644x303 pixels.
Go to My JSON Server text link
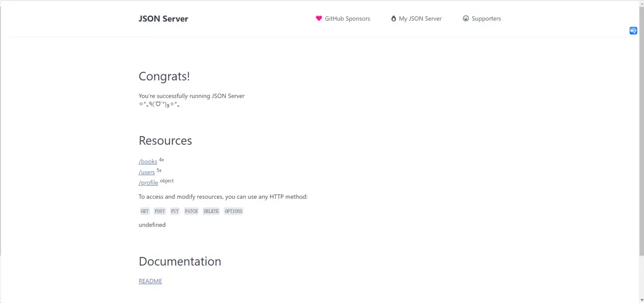[x=420, y=19]
